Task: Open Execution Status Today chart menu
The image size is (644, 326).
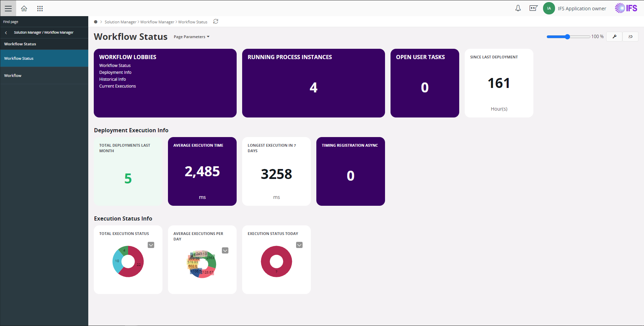Action: (299, 245)
